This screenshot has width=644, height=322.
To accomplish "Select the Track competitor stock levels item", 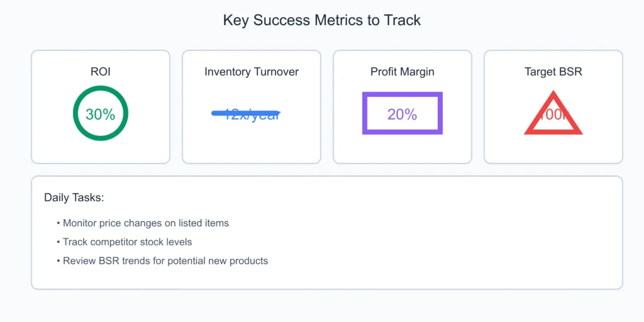I will click(x=127, y=242).
